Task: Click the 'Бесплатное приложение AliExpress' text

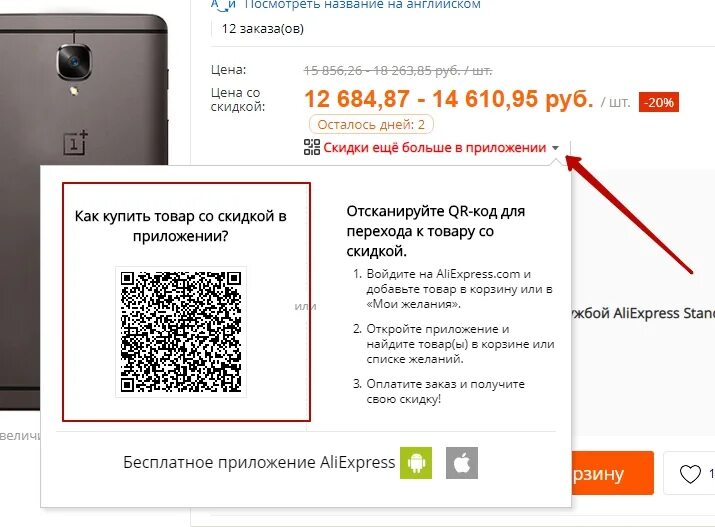Action: coord(259,462)
